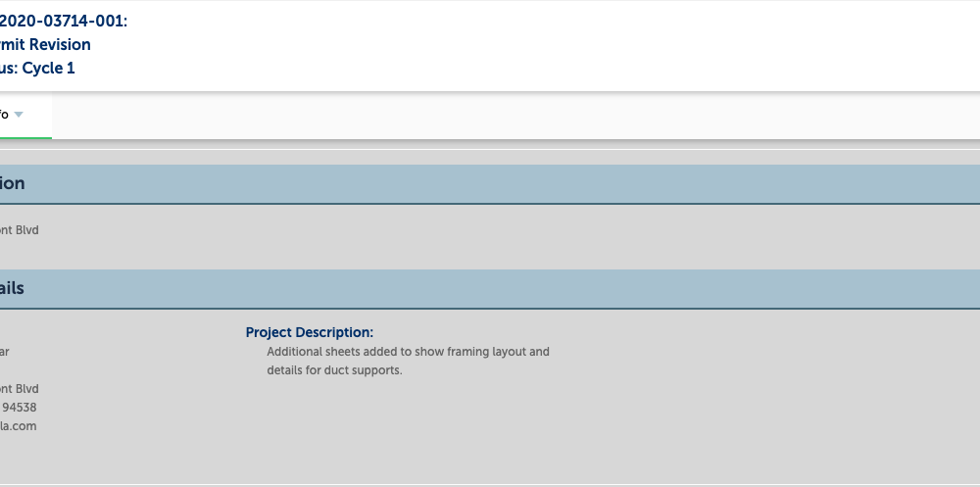Click the Project Description label
Image resolution: width=980 pixels, height=487 pixels.
tap(310, 332)
